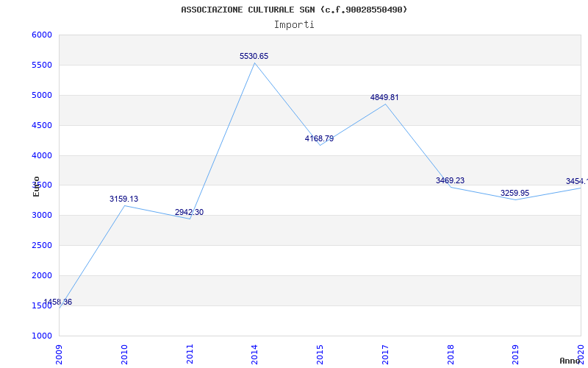
Task: Click the y-axis tick 4000
Action: [x=42, y=155]
